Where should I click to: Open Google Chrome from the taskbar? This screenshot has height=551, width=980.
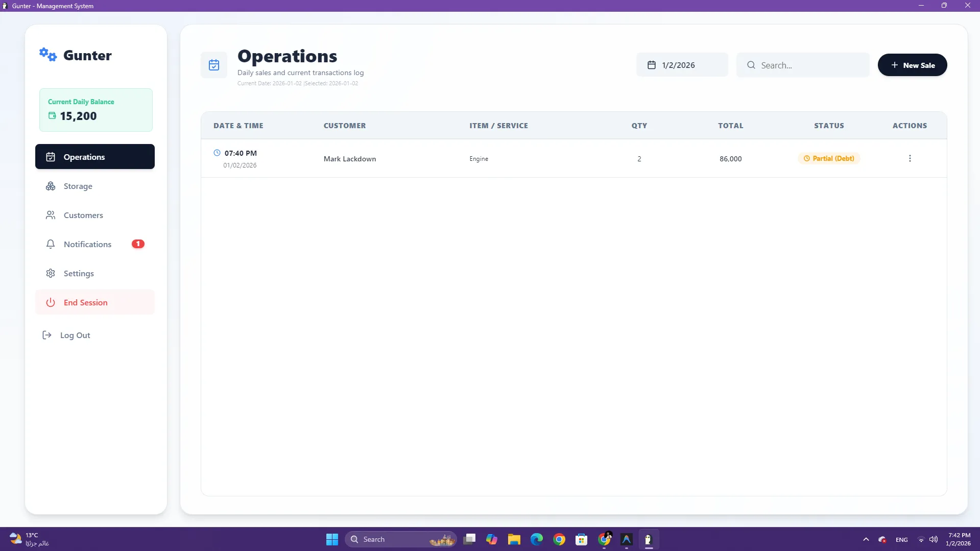click(559, 539)
